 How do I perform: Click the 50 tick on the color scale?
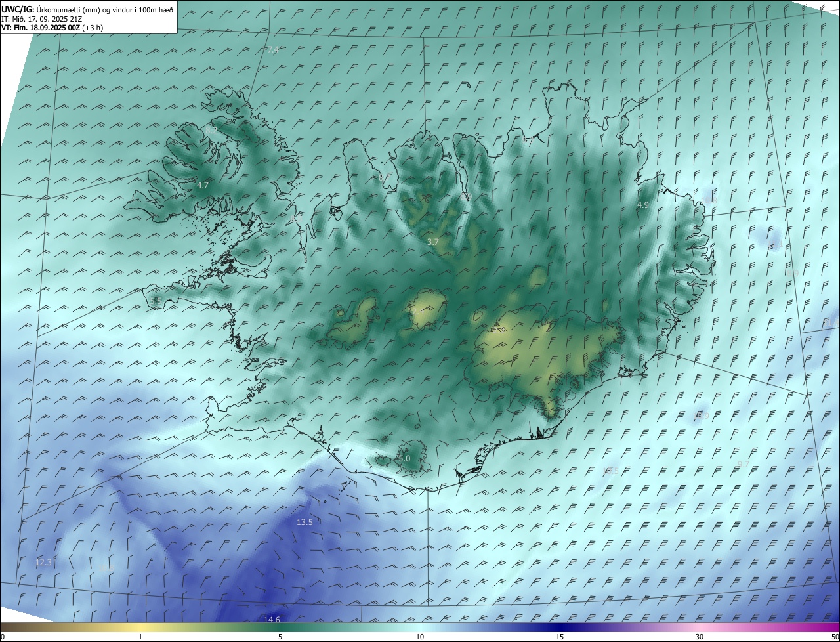(x=835, y=637)
